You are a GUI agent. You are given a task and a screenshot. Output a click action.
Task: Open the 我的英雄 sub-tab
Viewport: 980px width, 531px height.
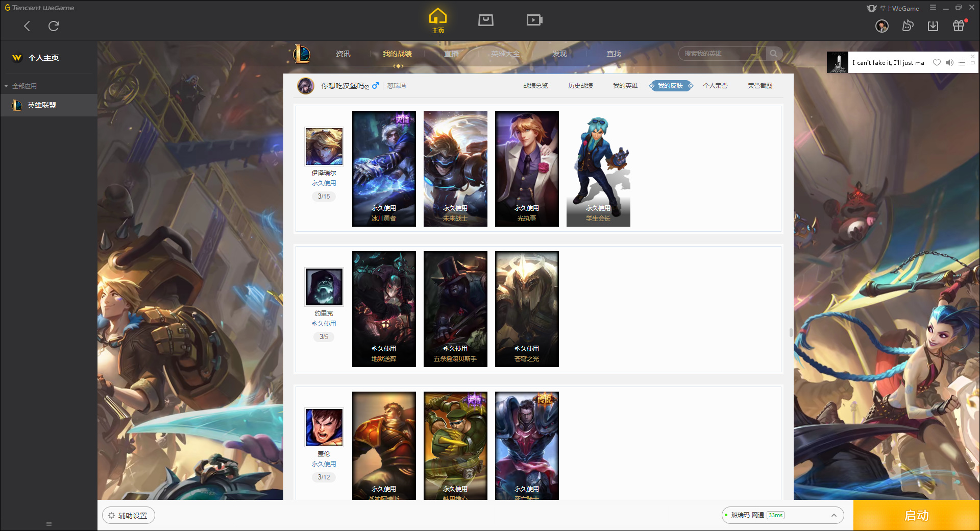point(625,86)
